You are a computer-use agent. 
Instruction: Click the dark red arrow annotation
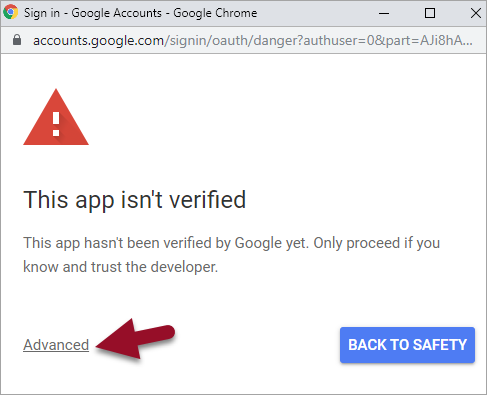[135, 339]
